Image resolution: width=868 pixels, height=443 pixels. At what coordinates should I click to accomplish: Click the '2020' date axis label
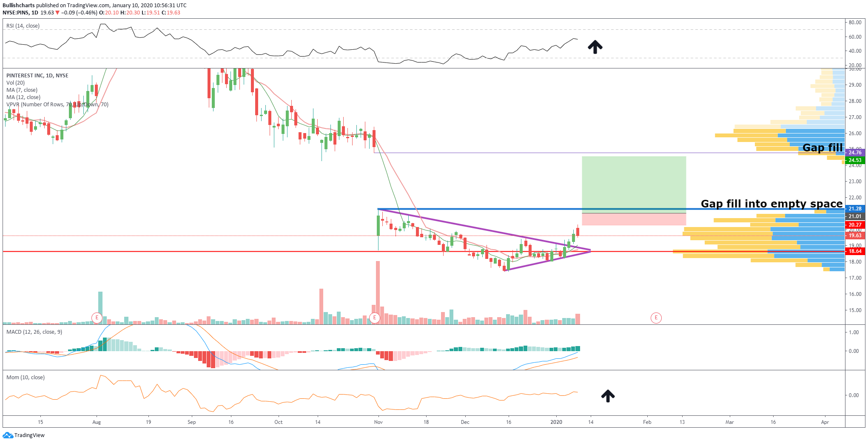coord(556,422)
